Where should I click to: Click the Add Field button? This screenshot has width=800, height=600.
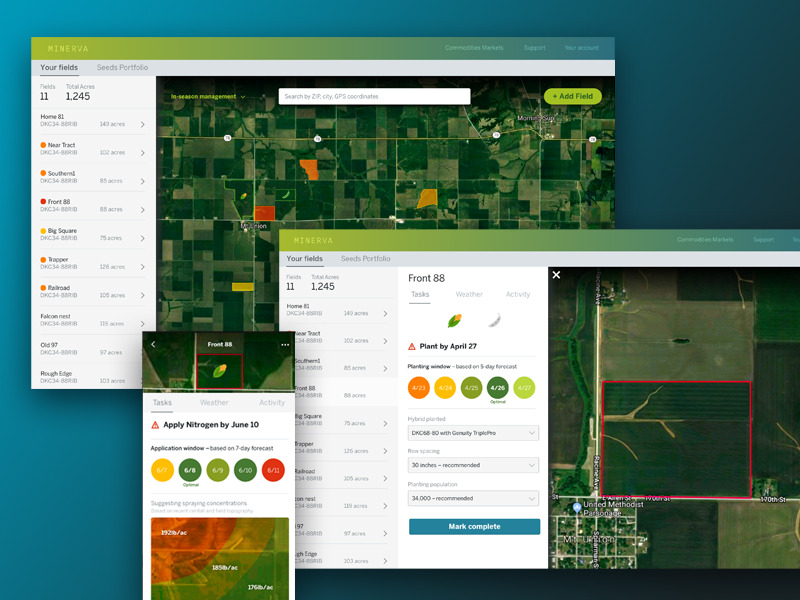coord(572,96)
